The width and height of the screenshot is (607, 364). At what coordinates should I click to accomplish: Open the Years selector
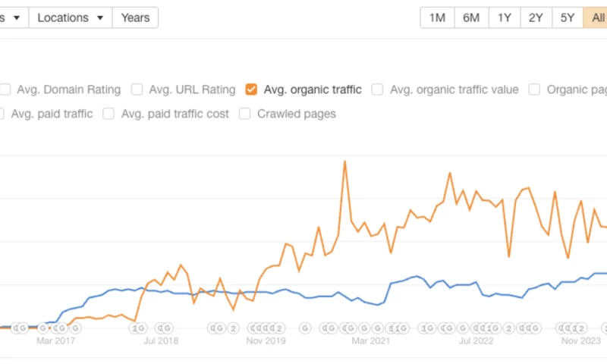coord(135,17)
